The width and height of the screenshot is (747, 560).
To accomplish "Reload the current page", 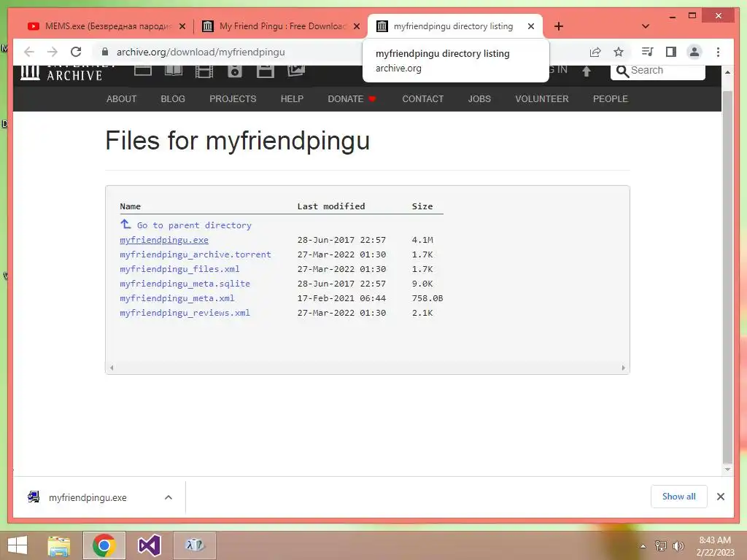I will pos(76,52).
